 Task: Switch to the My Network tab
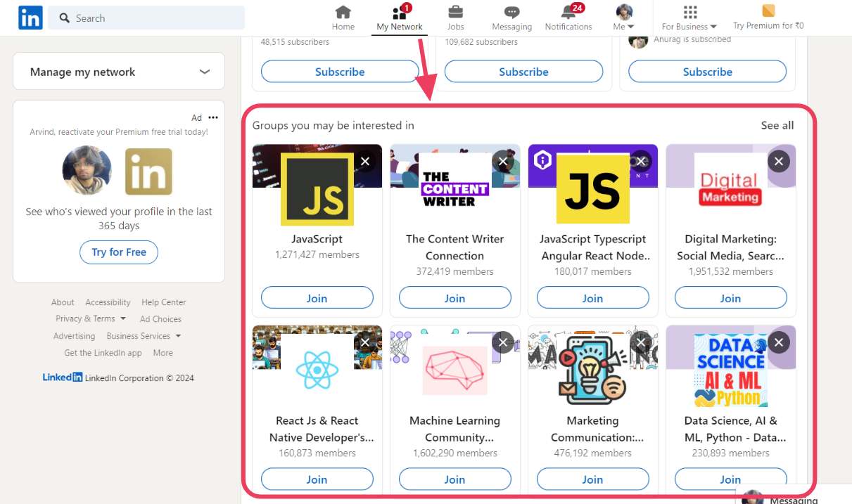click(x=400, y=18)
